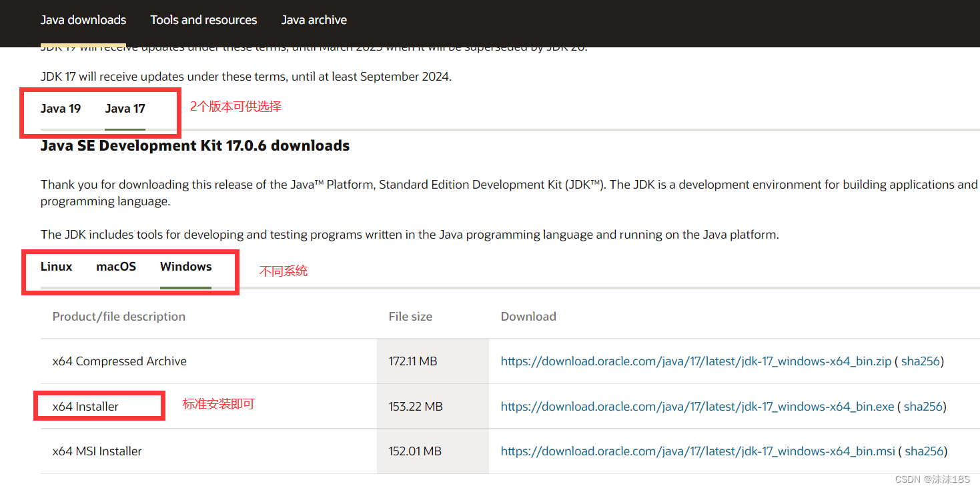
Task: Click the Product/file description column header
Action: pyautogui.click(x=119, y=317)
